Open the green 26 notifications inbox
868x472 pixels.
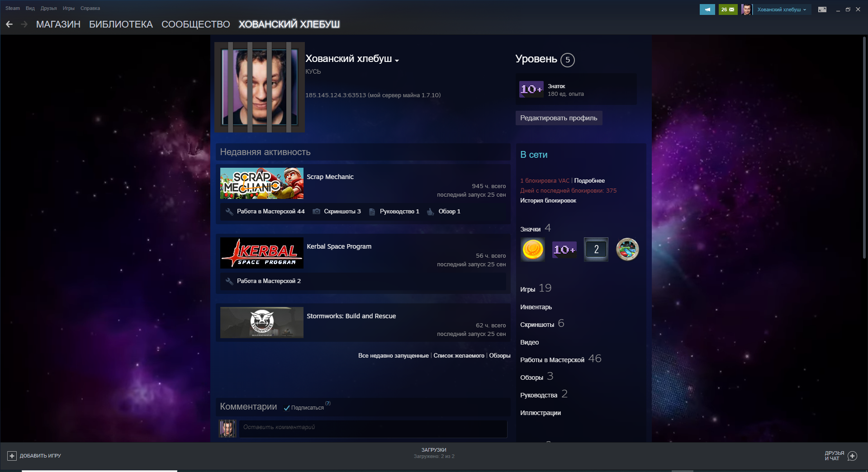728,9
